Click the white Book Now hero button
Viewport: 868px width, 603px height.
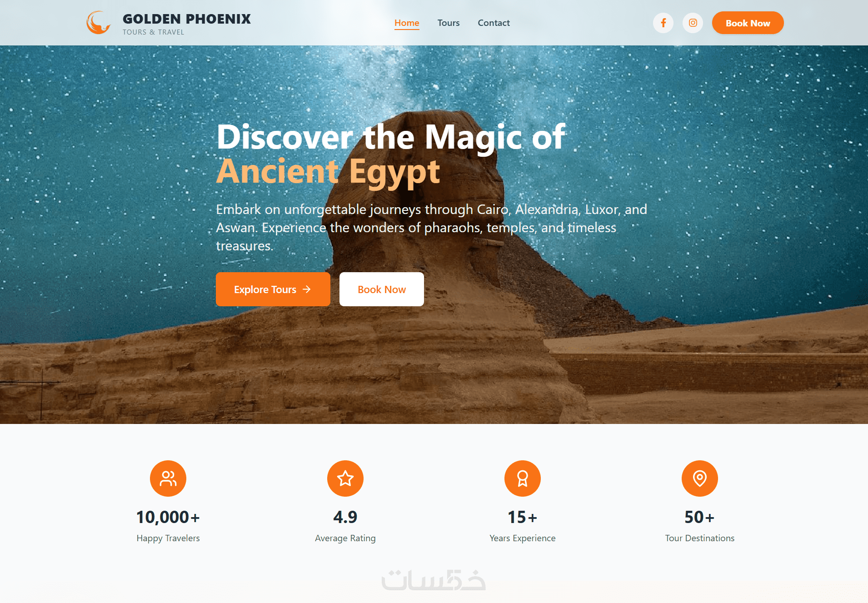(x=382, y=289)
